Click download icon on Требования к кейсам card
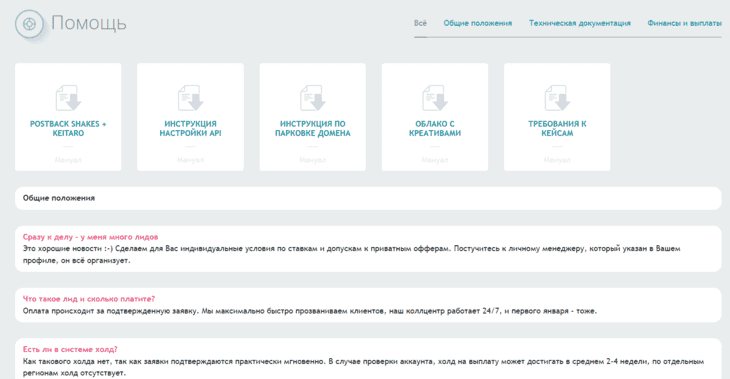The width and height of the screenshot is (730, 379). click(557, 98)
